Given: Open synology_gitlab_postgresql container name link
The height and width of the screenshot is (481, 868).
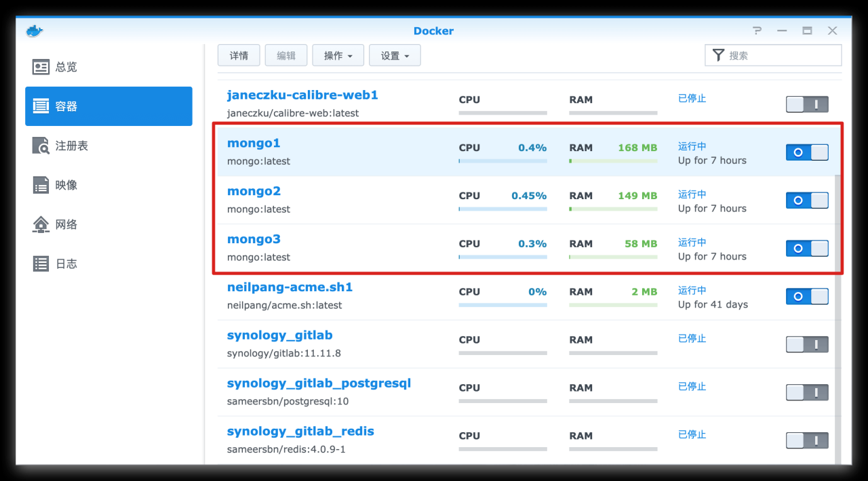Looking at the screenshot, I should tap(319, 383).
